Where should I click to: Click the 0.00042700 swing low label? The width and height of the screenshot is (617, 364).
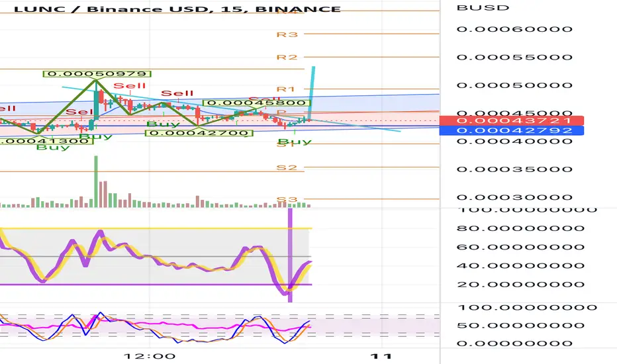(x=199, y=133)
